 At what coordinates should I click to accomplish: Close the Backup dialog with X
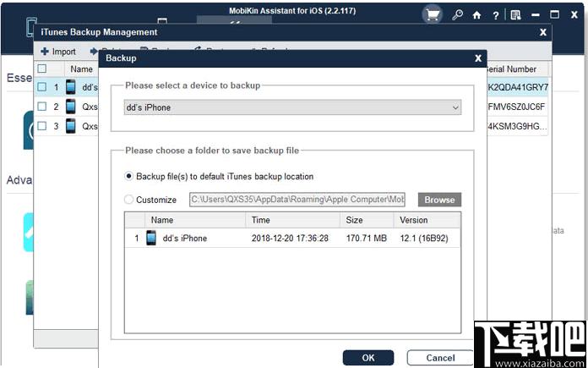(x=478, y=58)
